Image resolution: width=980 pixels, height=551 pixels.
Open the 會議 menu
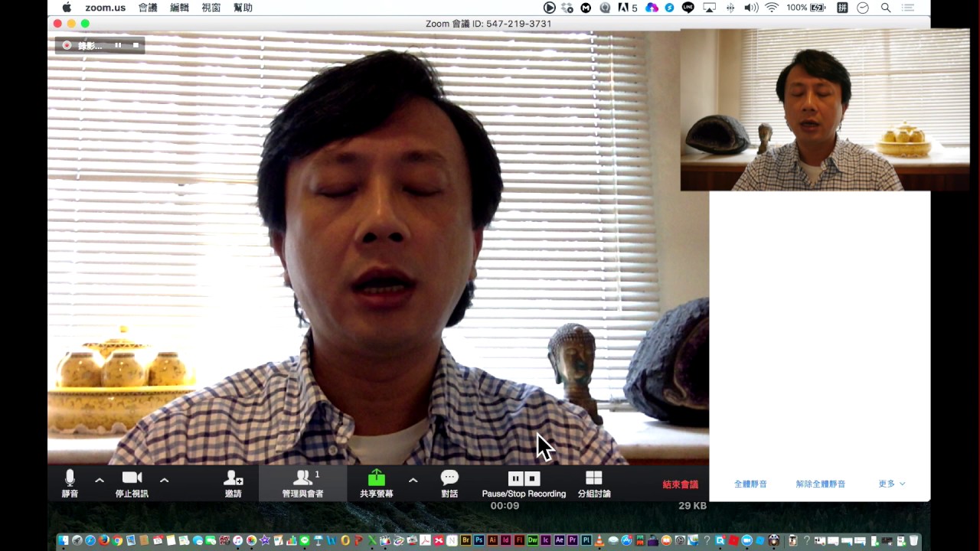coord(148,8)
